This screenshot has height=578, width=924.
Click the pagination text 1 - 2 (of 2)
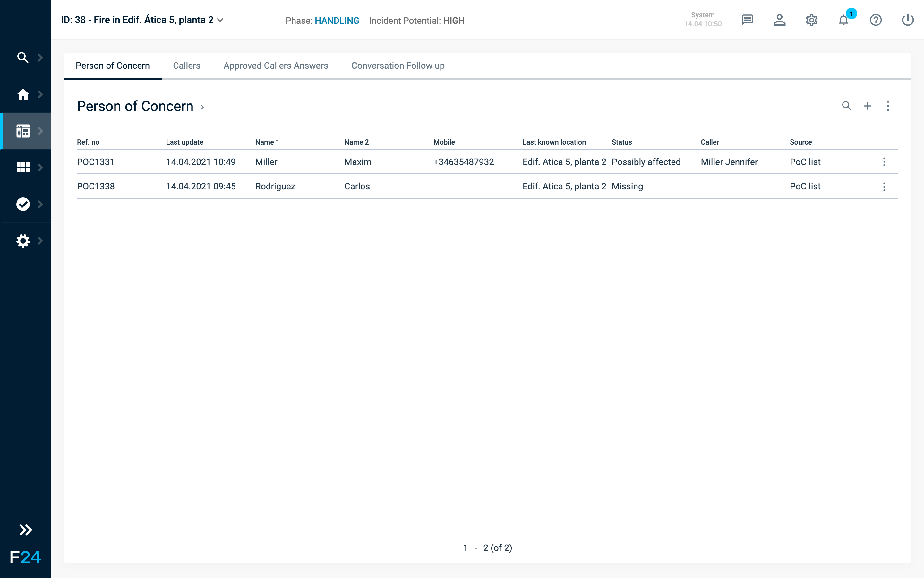(x=488, y=548)
